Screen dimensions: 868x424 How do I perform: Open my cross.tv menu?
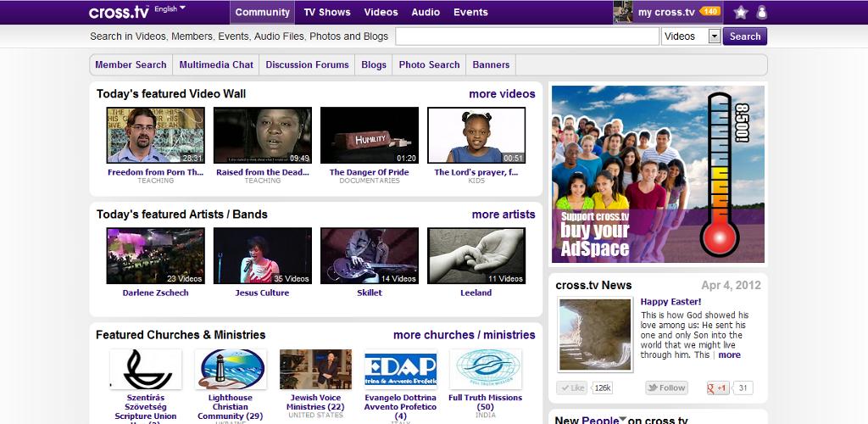666,12
